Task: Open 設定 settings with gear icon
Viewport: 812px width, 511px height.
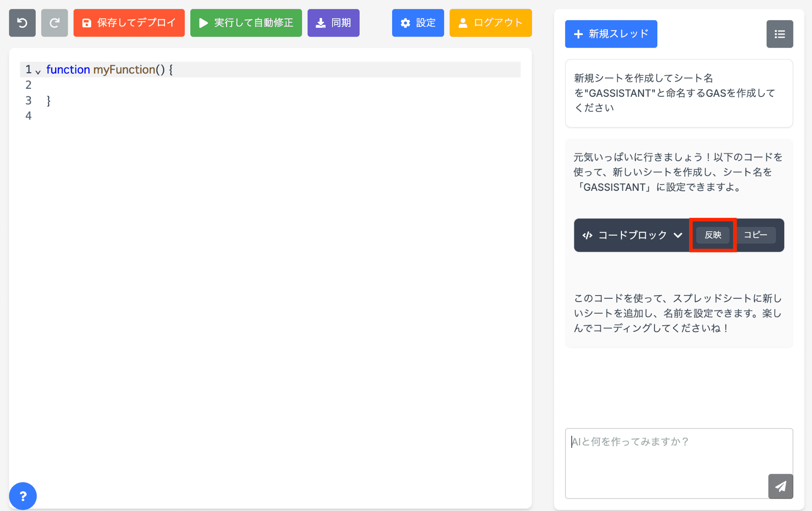Action: click(x=418, y=23)
